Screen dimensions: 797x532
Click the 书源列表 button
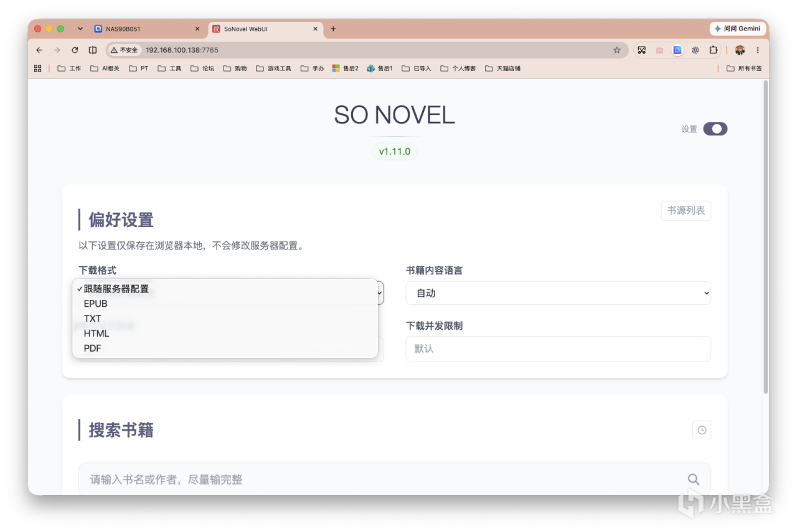click(686, 211)
